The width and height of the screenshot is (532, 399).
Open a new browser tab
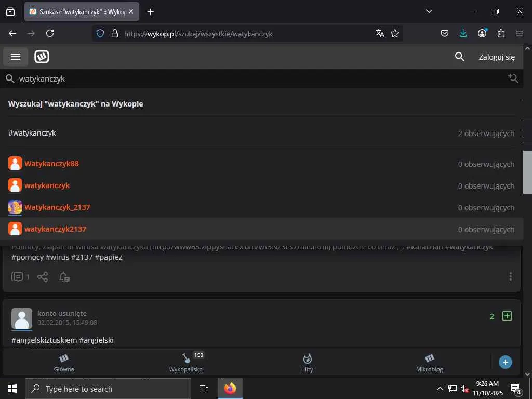coord(150,12)
